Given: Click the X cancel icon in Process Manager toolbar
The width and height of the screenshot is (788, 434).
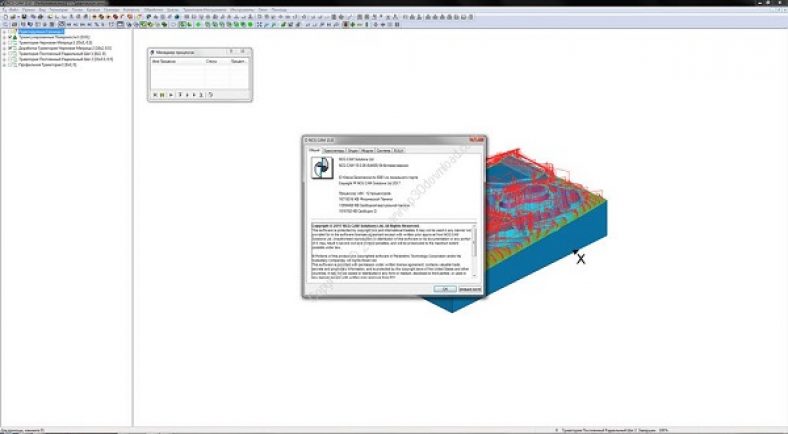Looking at the screenshot, I should click(155, 94).
